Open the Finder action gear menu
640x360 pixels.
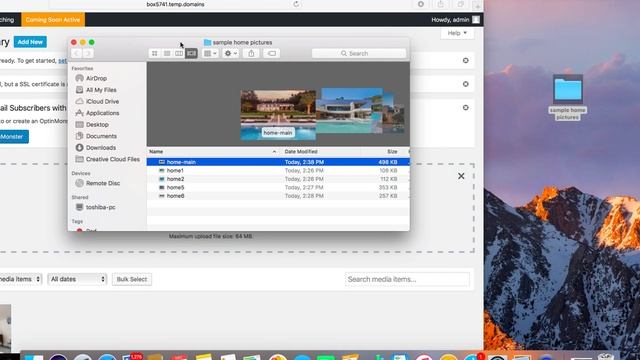tap(231, 53)
